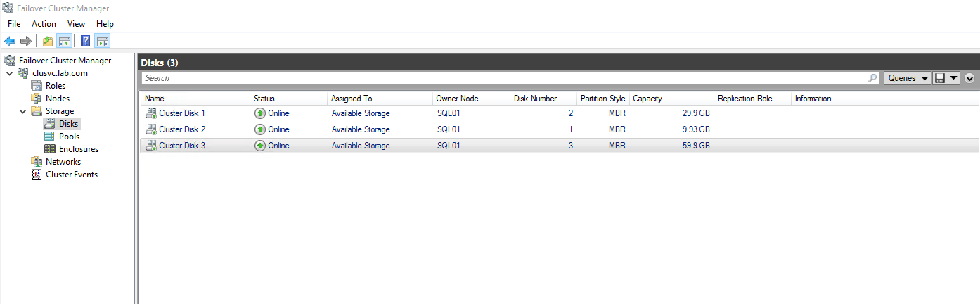
Task: Click Available Storage for Cluster Disk 2
Action: point(361,129)
